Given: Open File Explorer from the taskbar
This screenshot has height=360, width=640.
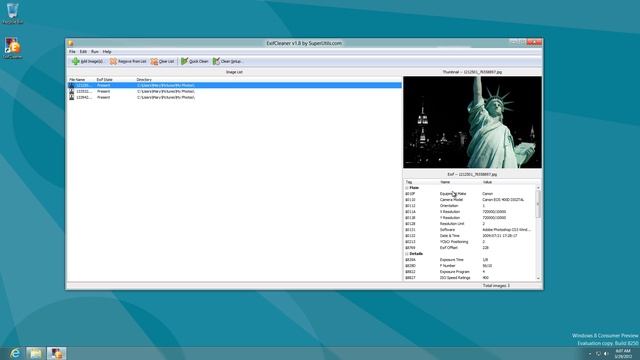Looking at the screenshot, I should [35, 353].
